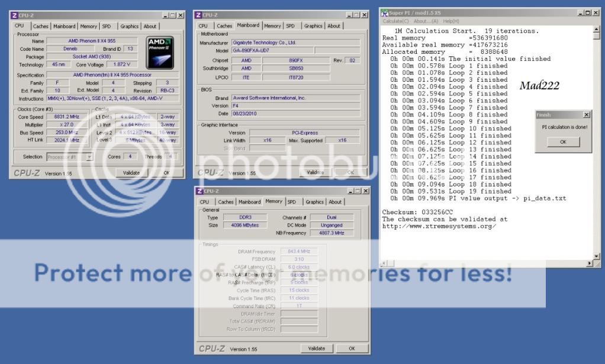This screenshot has width=605, height=364.
Task: Select CPU tab in Memory window
Action: [x=204, y=202]
